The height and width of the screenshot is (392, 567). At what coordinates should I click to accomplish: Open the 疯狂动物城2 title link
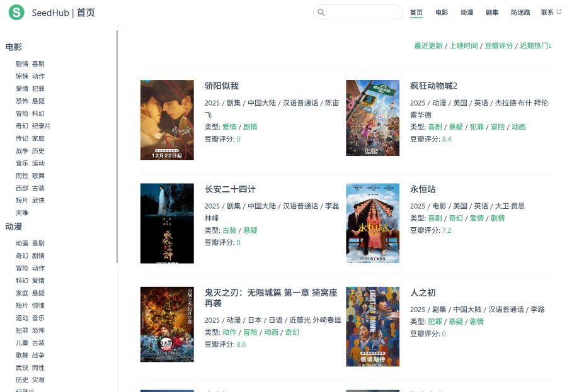433,86
